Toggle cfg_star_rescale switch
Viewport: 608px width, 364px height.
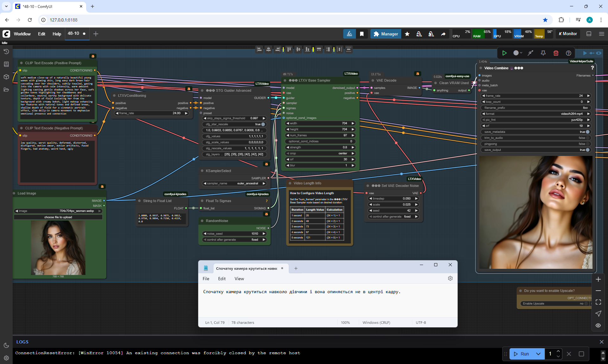point(263,124)
